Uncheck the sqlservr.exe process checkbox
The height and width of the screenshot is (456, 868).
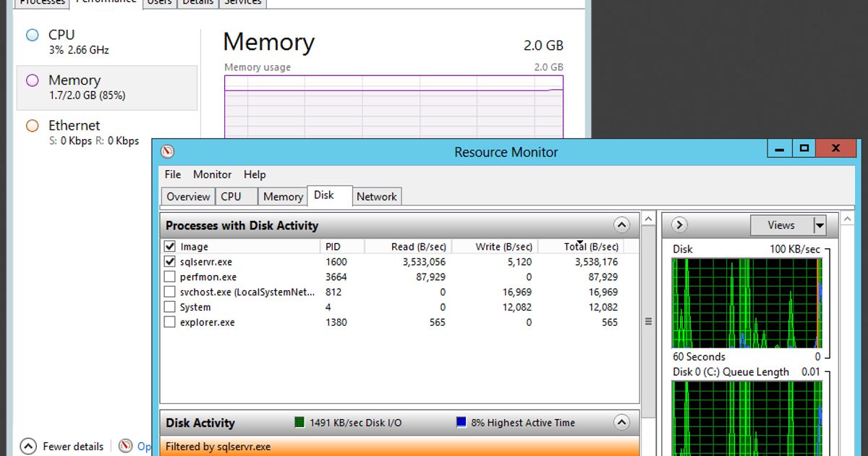(x=170, y=262)
